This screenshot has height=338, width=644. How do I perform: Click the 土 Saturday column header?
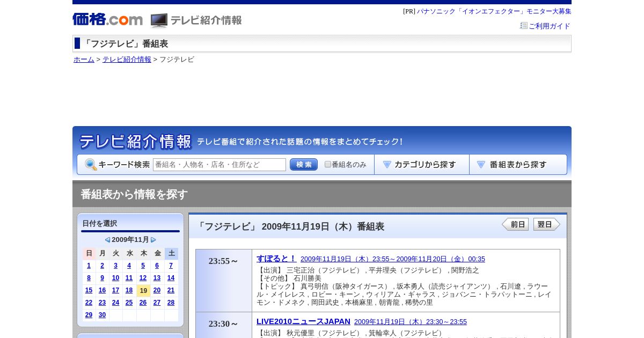[171, 253]
